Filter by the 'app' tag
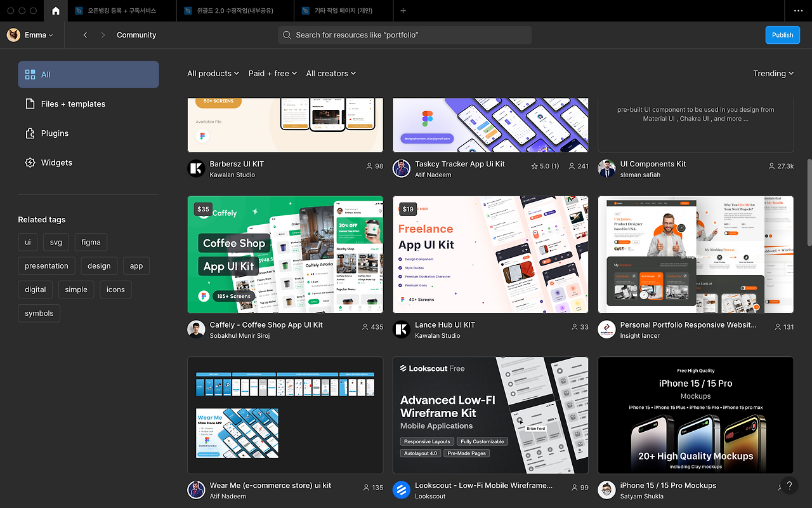The height and width of the screenshot is (508, 812). click(x=136, y=266)
